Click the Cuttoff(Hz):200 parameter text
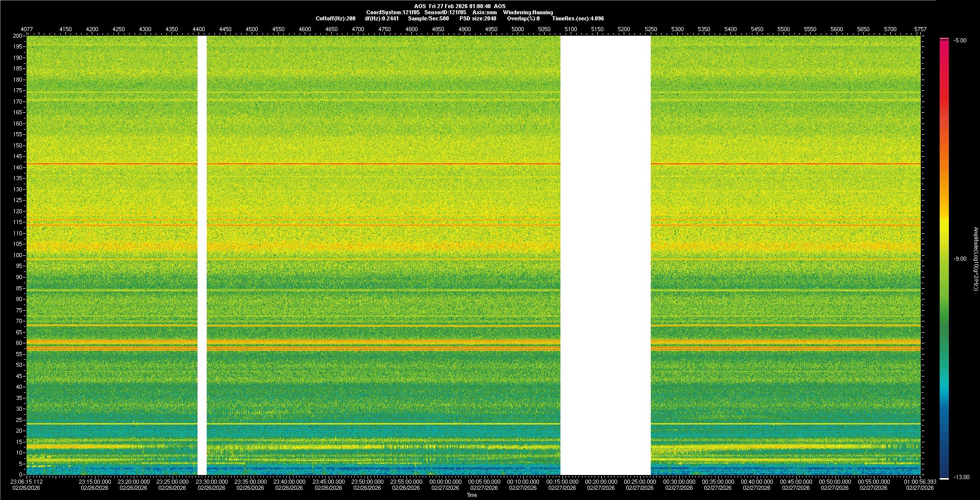 click(x=335, y=18)
